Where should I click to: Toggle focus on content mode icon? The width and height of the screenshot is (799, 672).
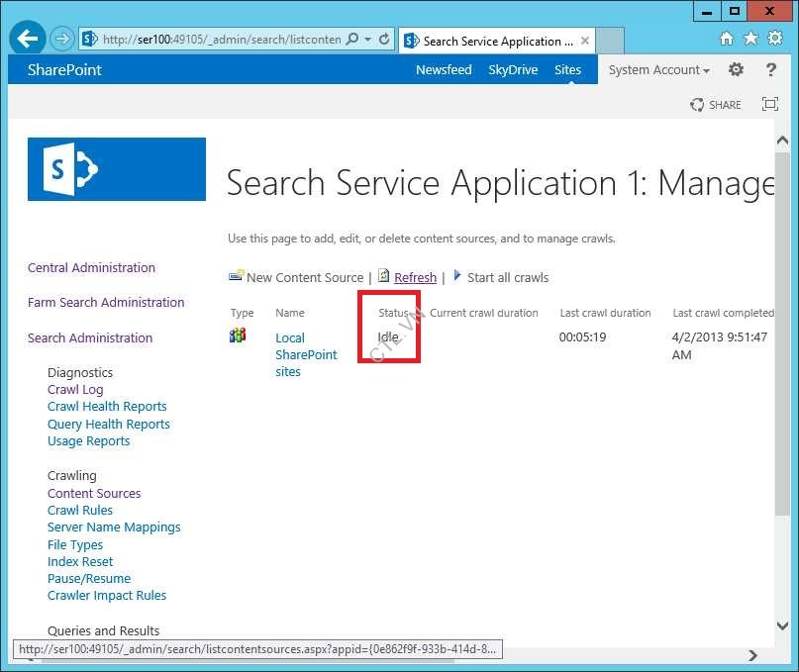point(770,104)
